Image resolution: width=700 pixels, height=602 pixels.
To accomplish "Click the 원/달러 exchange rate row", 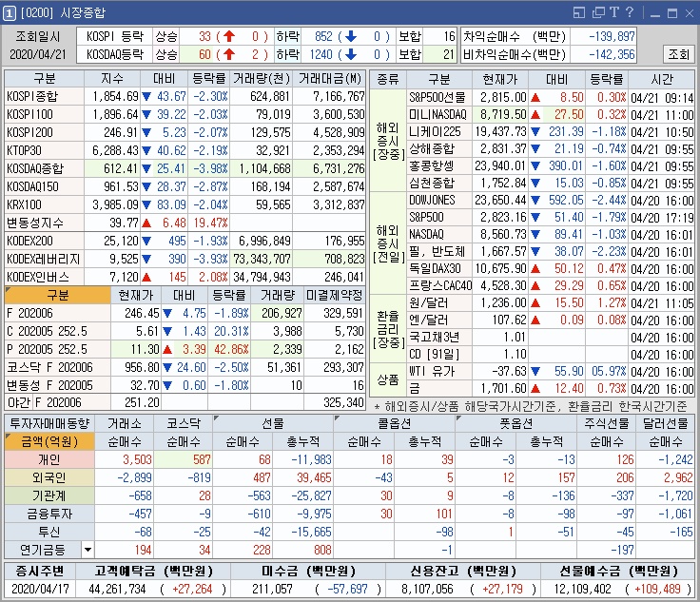I will pyautogui.click(x=551, y=303).
